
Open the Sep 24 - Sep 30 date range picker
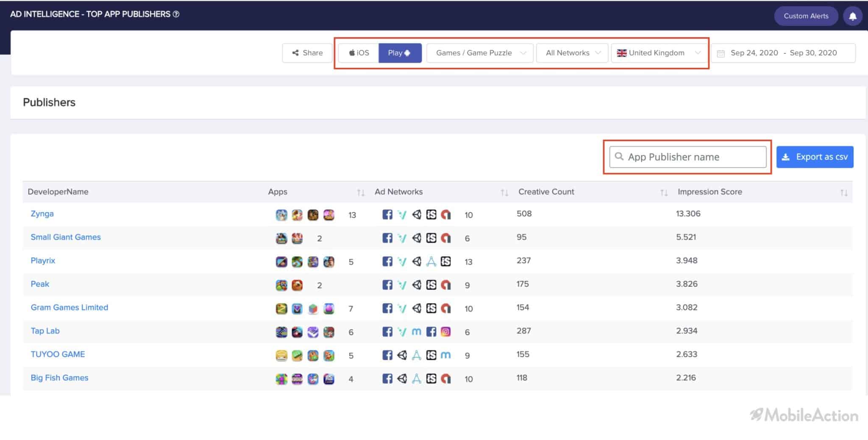[783, 53]
